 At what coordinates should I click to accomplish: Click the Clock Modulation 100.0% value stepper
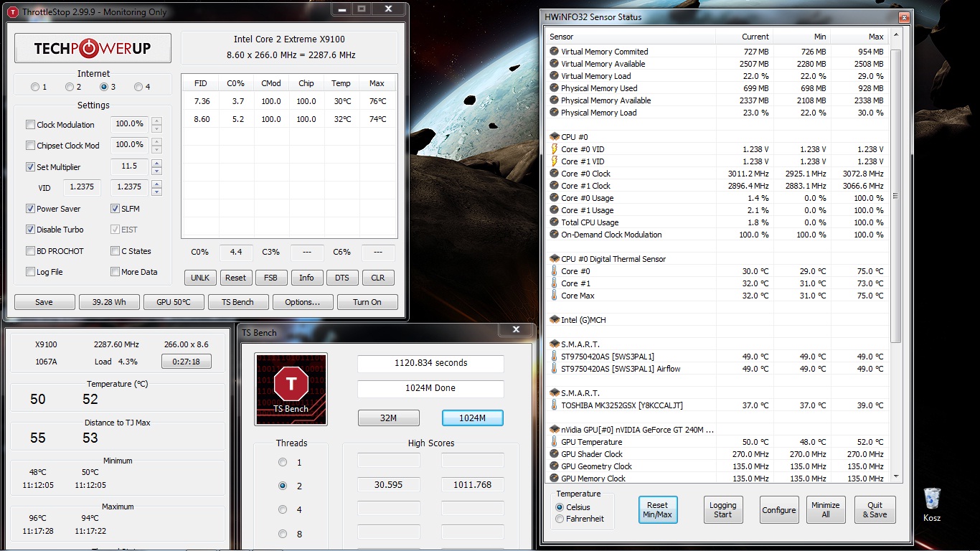tap(156, 124)
